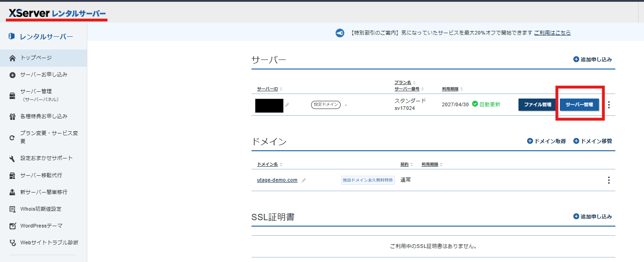
Task: Click the megaphone announcement icon
Action: point(340,33)
